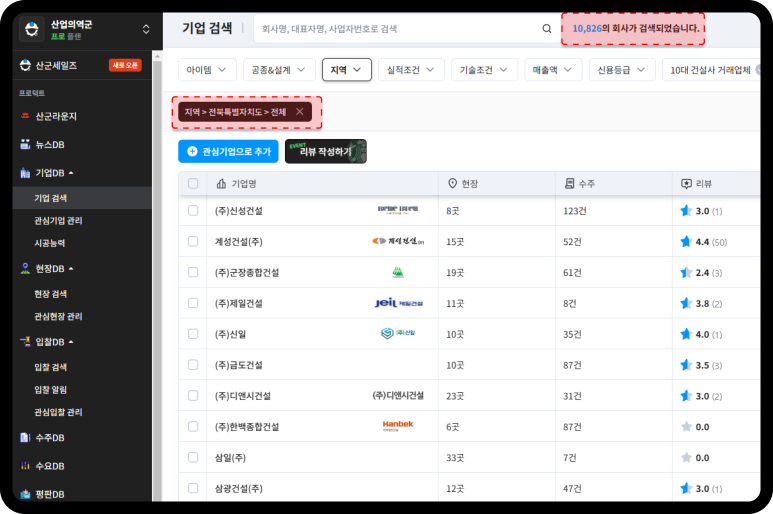Open the 기술조건 filter dropdown

(x=484, y=69)
